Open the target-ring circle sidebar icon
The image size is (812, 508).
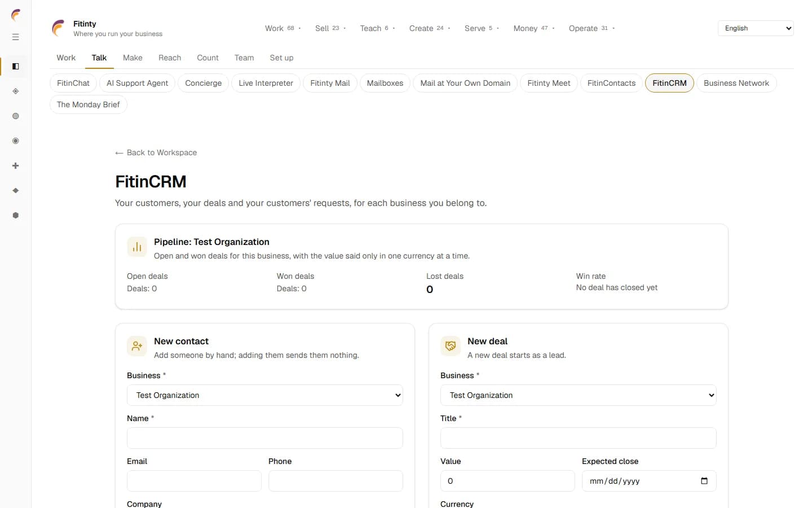[16, 141]
